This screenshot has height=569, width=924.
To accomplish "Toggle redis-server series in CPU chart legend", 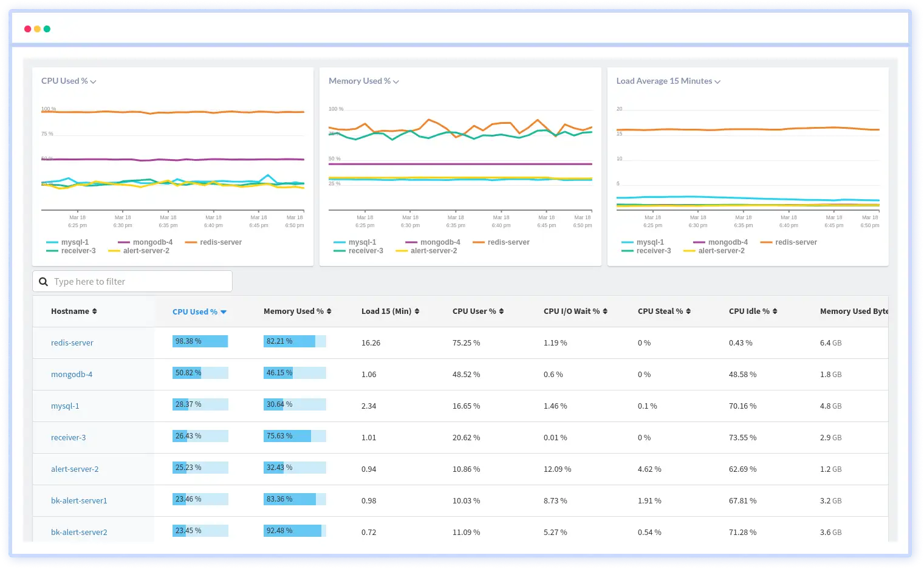I will (214, 242).
